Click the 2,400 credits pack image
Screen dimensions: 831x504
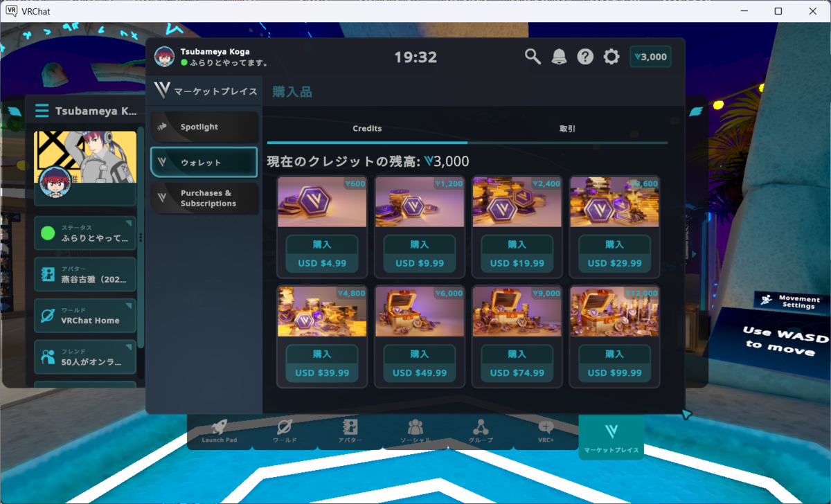pyautogui.click(x=517, y=202)
